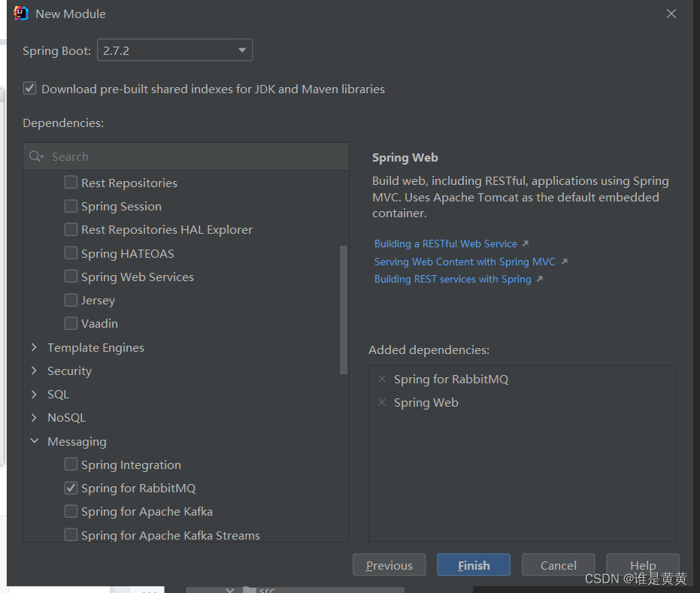Focus the dependencies Search field

(186, 156)
